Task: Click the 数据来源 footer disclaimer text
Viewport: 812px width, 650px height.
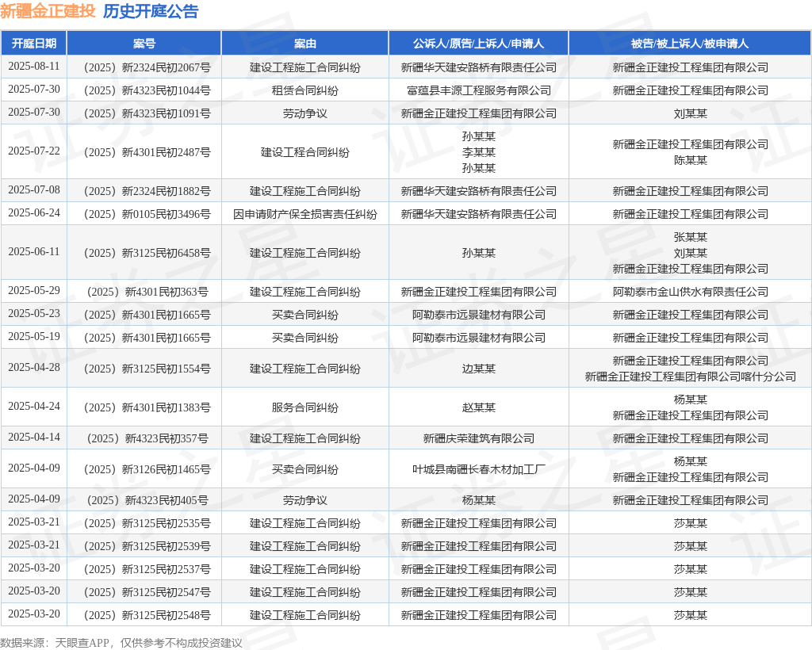Action: 121,643
